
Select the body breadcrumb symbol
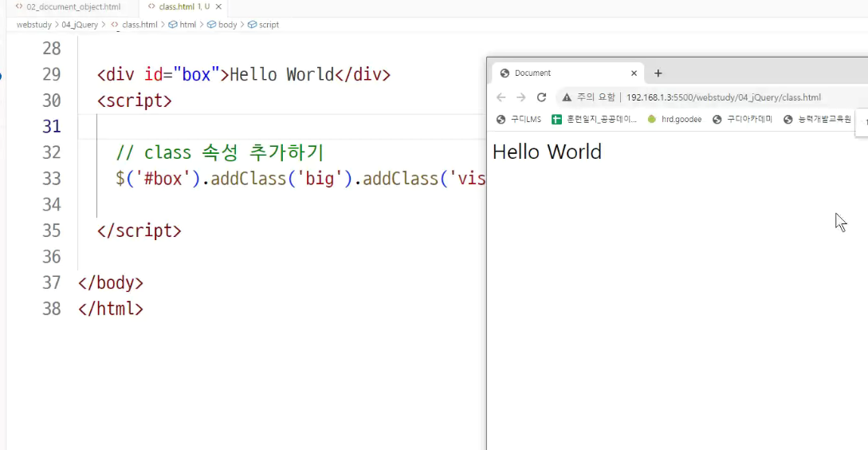[x=222, y=25]
